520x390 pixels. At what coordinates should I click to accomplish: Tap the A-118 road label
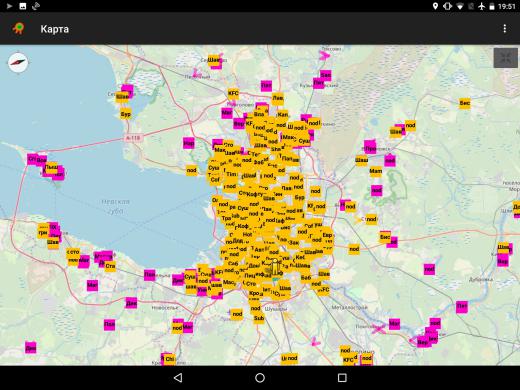click(133, 138)
